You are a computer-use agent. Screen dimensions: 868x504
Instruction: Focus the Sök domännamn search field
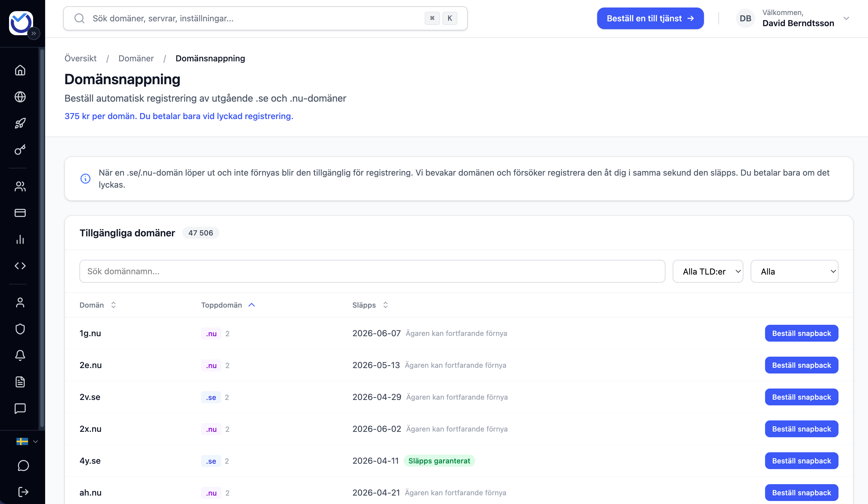[372, 271]
